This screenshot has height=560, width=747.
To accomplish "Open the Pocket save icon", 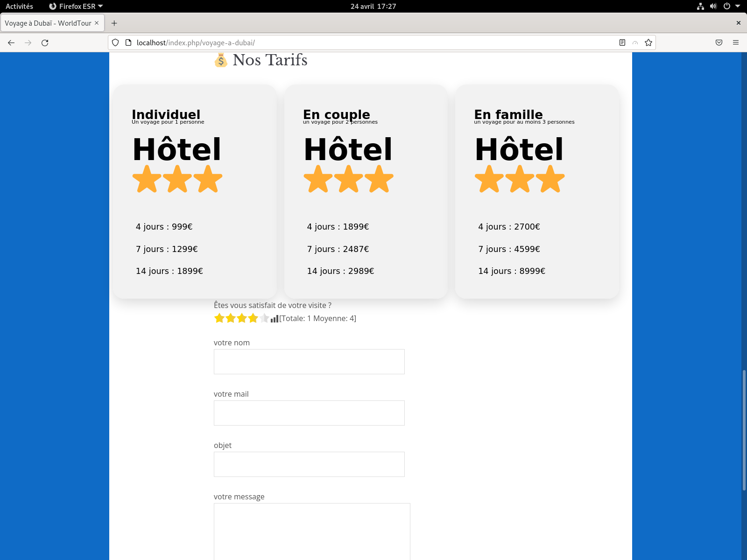I will coord(719,43).
